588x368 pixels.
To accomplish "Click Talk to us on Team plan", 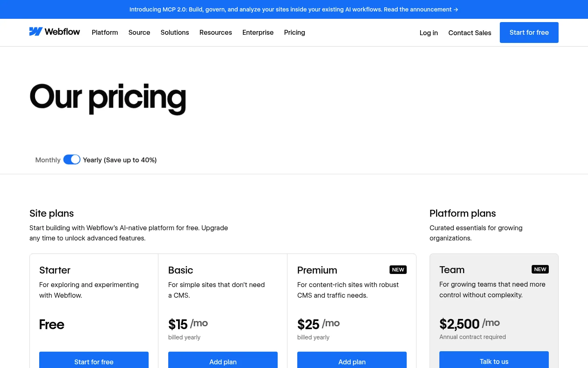I will pyautogui.click(x=494, y=360).
